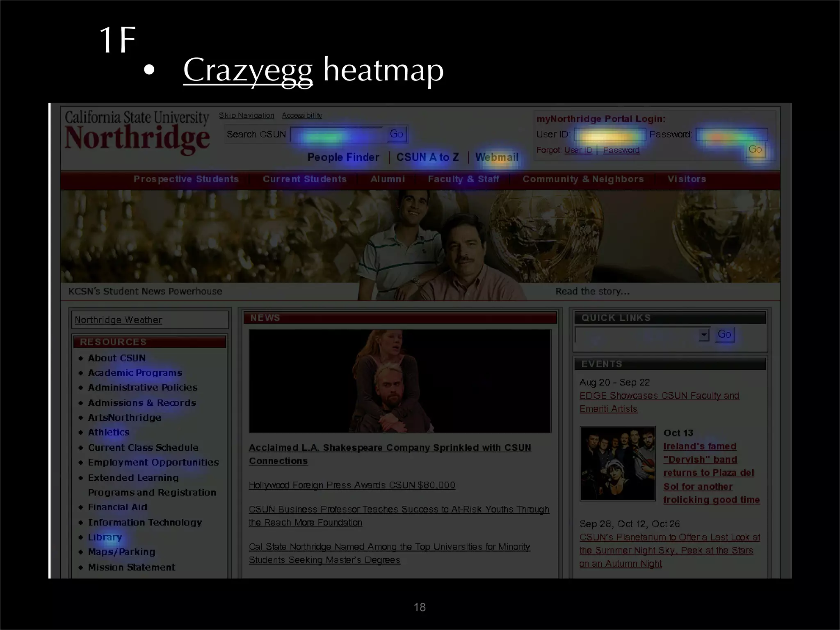Screen dimensions: 840x630
Task: Click the Go button beside Search CSUN
Action: coord(397,134)
